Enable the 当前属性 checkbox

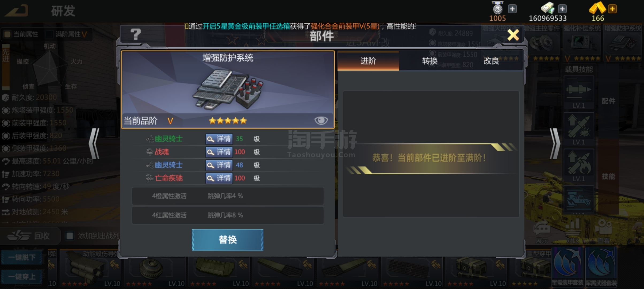[7, 34]
